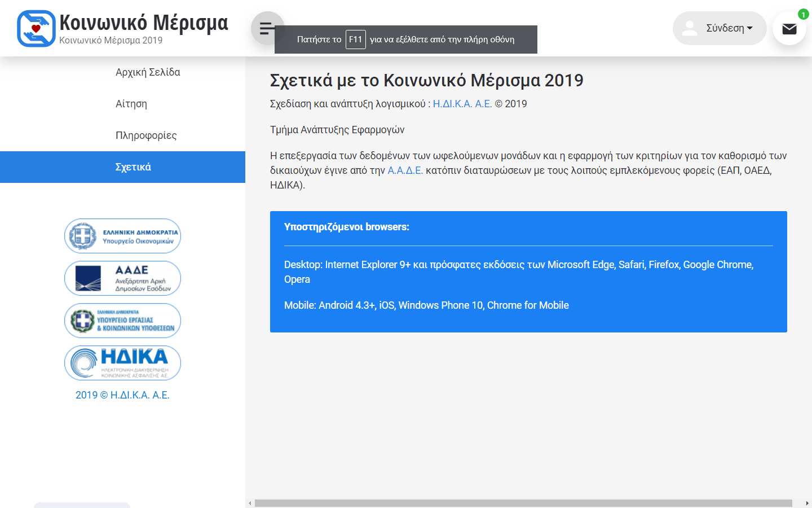
Task: Open the envelope messages icon
Action: [x=789, y=29]
